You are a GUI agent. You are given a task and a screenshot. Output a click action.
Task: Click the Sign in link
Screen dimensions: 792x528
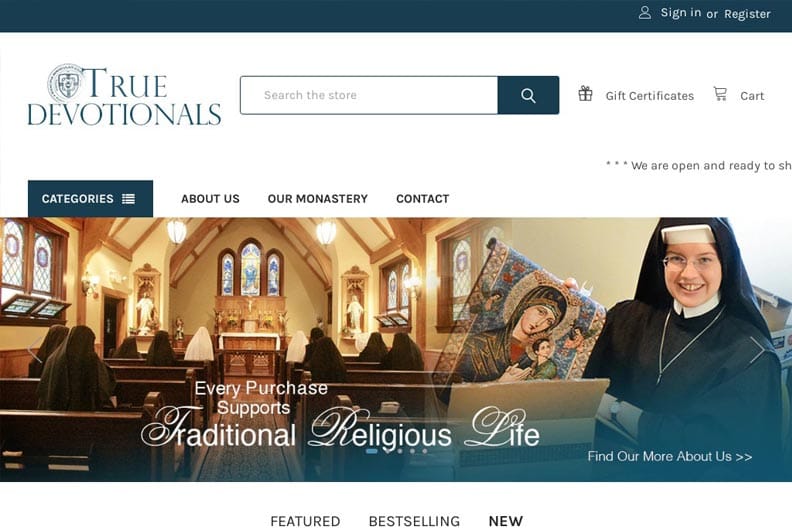coord(680,13)
